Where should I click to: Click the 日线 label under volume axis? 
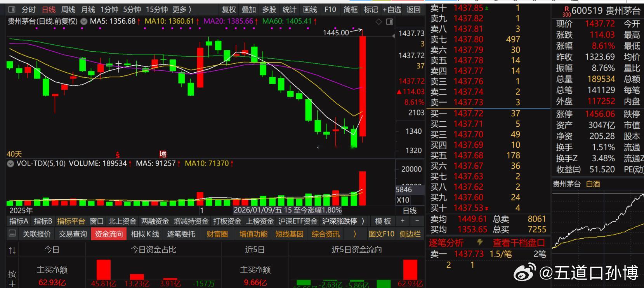(x=410, y=211)
